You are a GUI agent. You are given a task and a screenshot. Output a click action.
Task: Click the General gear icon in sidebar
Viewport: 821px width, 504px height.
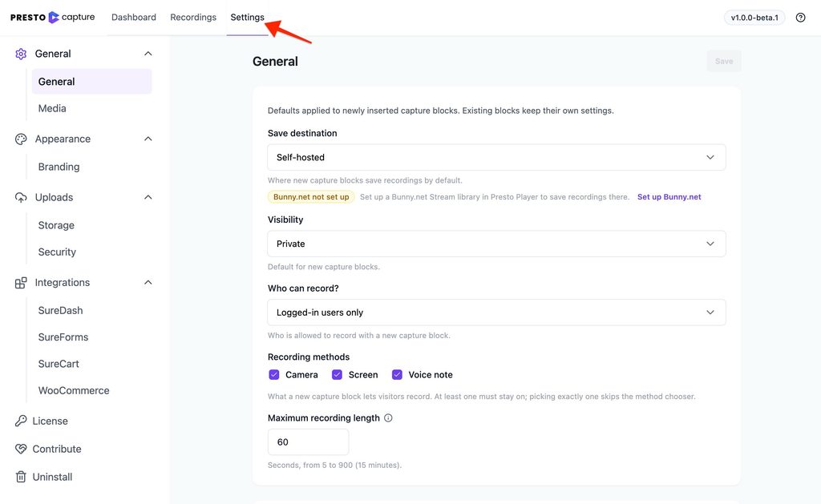coord(21,54)
